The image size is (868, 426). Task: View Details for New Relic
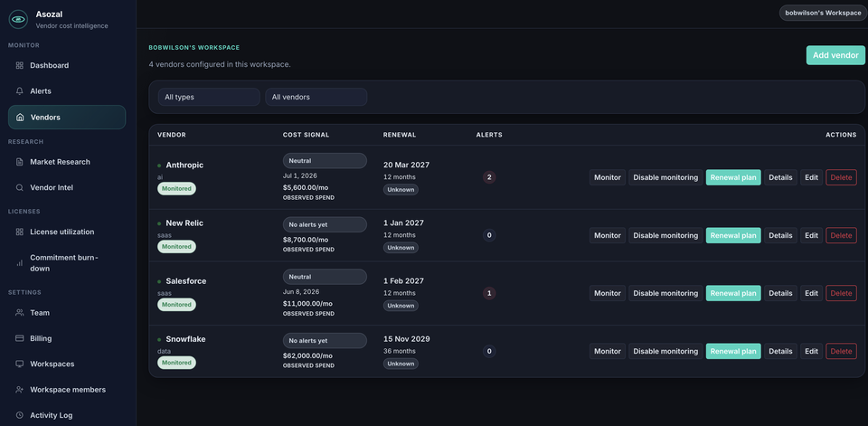[780, 235]
